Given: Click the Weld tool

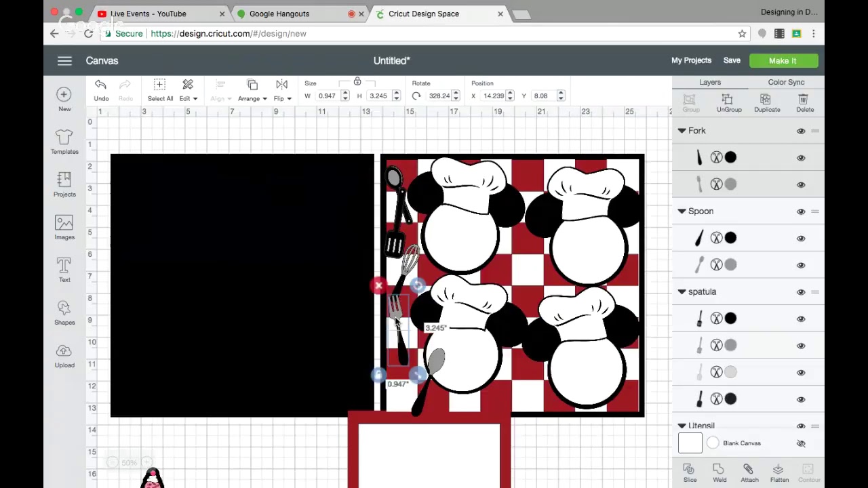Looking at the screenshot, I should coord(719,473).
